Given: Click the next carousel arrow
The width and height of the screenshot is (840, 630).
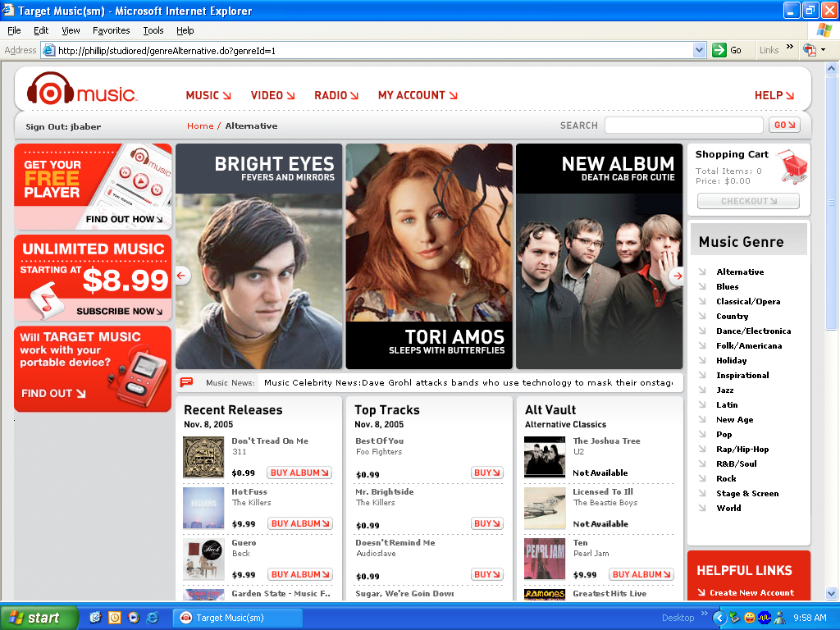Looking at the screenshot, I should 677,276.
